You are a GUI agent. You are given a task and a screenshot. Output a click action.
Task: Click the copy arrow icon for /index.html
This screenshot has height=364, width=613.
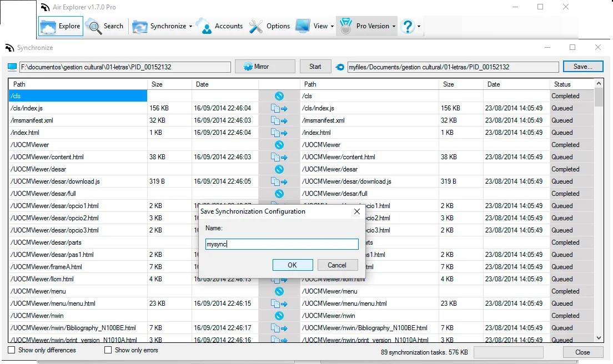pyautogui.click(x=279, y=133)
